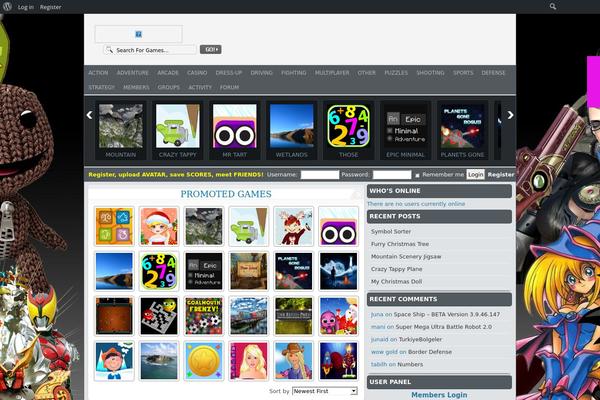This screenshot has height=400, width=600.
Task: Open the rocket and robot space game icon
Action: (x=339, y=361)
